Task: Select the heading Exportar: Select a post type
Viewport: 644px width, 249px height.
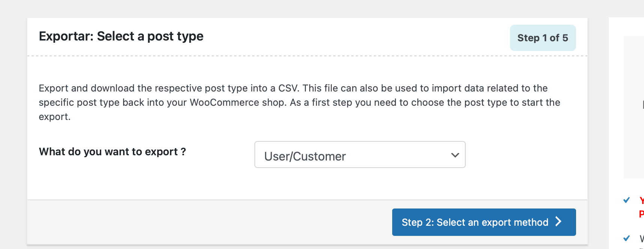Action: tap(121, 36)
